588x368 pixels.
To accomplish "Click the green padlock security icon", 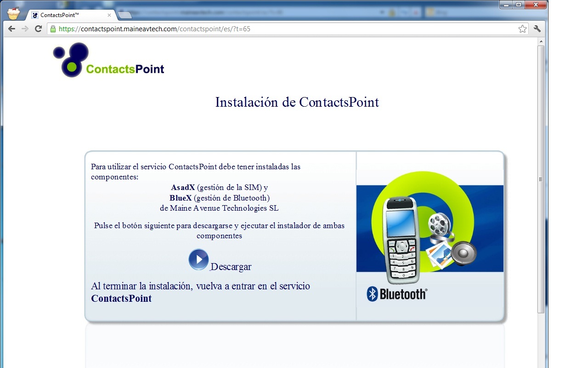I will [53, 29].
